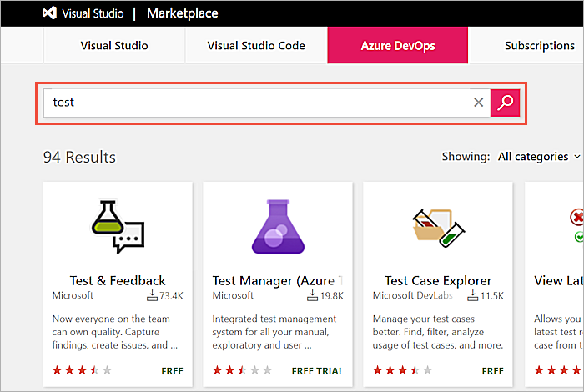Click the Test & Feedback flask icon
584x392 pixels.
coord(118,226)
